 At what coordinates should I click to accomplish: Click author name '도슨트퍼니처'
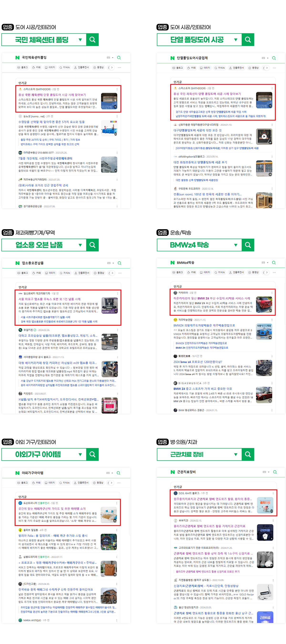click(x=30, y=503)
